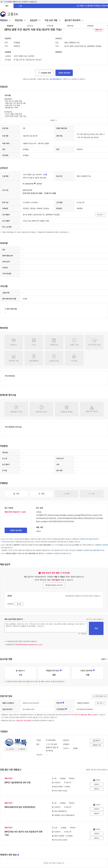Click info icon beside 빅데이터 추천 정보
This screenshot has width=108, height=868.
coord(18,855)
